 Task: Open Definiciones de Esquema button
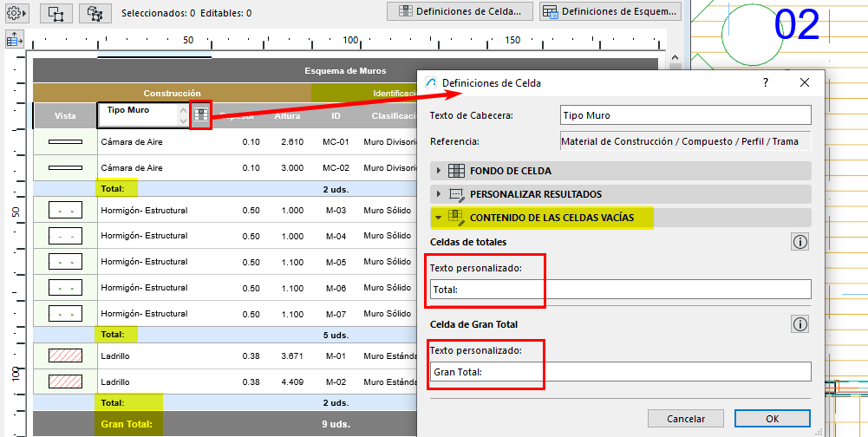(x=610, y=11)
